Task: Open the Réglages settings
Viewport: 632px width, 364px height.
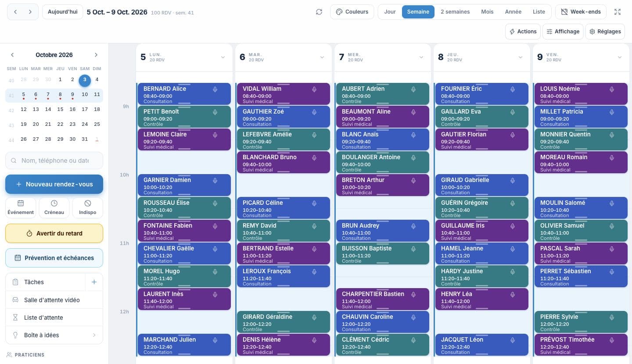Action: click(605, 32)
